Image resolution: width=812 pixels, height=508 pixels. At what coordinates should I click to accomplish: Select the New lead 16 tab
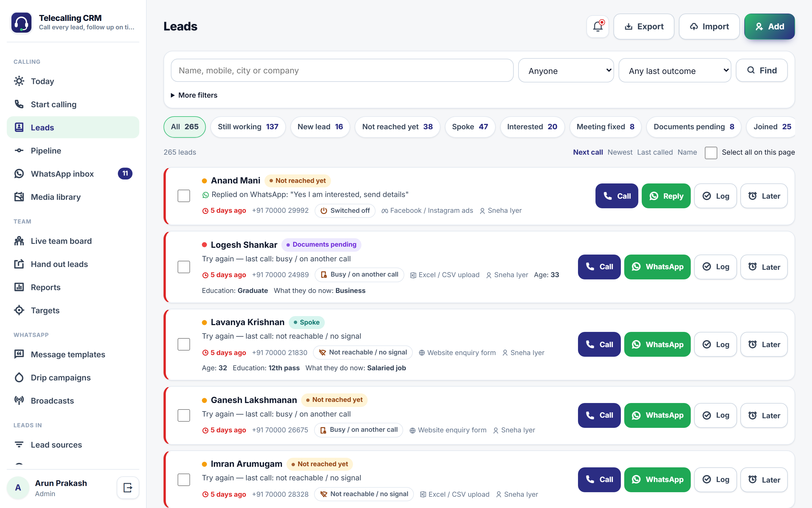320,127
